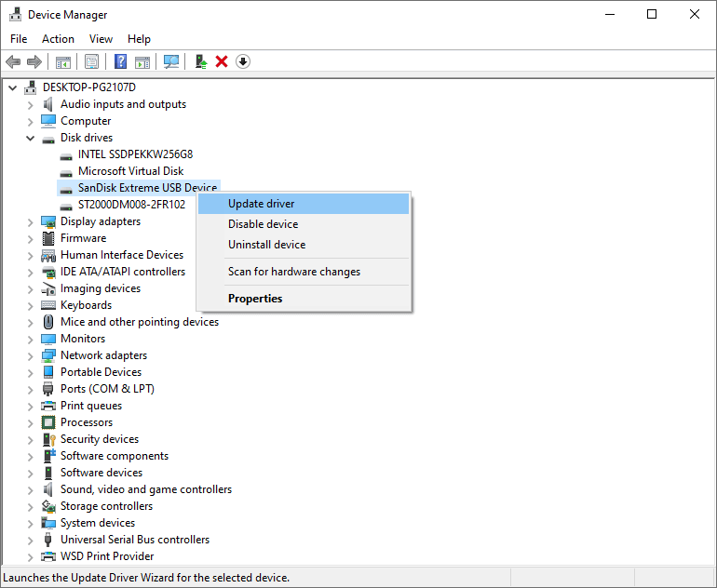
Task: Click the red X Uninstall device icon
Action: click(x=222, y=62)
